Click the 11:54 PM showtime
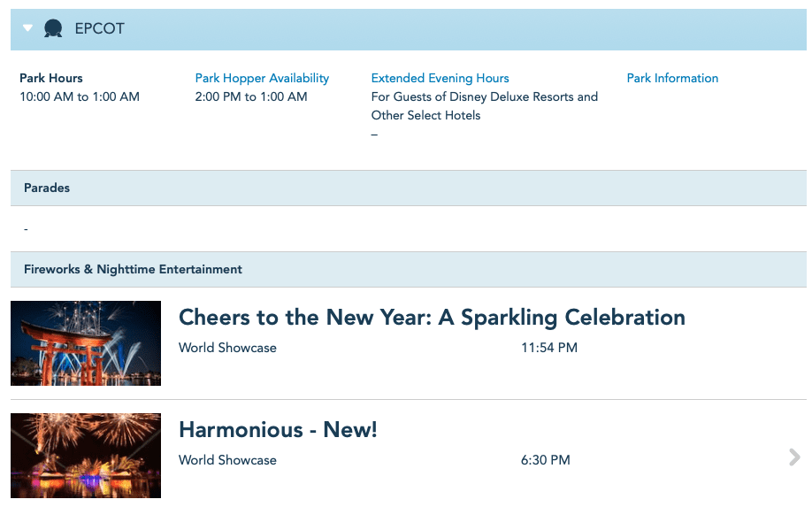Image resolution: width=812 pixels, height=507 pixels. coord(548,348)
